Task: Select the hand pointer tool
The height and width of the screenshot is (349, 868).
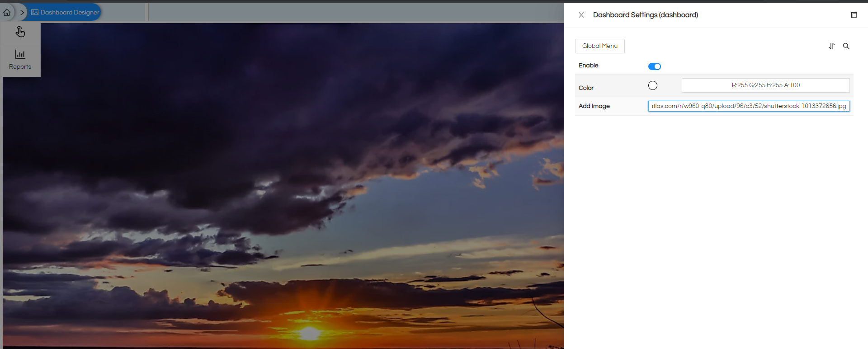Action: (x=20, y=32)
